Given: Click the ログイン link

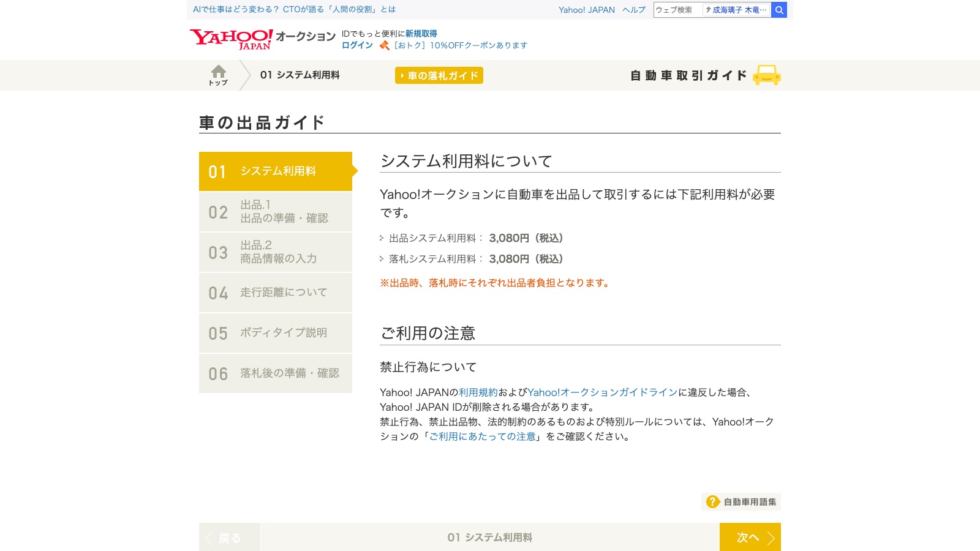Looking at the screenshot, I should (x=357, y=45).
